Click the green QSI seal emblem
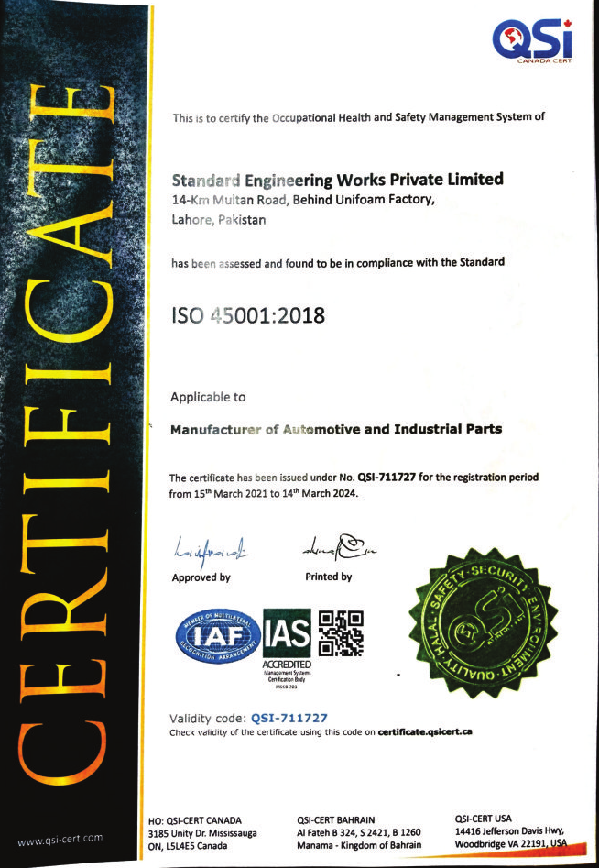This screenshot has width=599, height=868. pos(485,624)
